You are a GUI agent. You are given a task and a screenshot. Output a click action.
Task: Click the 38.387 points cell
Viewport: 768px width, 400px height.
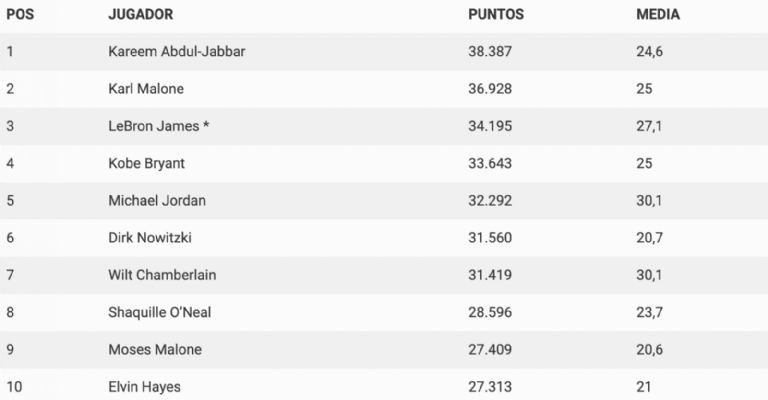(x=490, y=52)
